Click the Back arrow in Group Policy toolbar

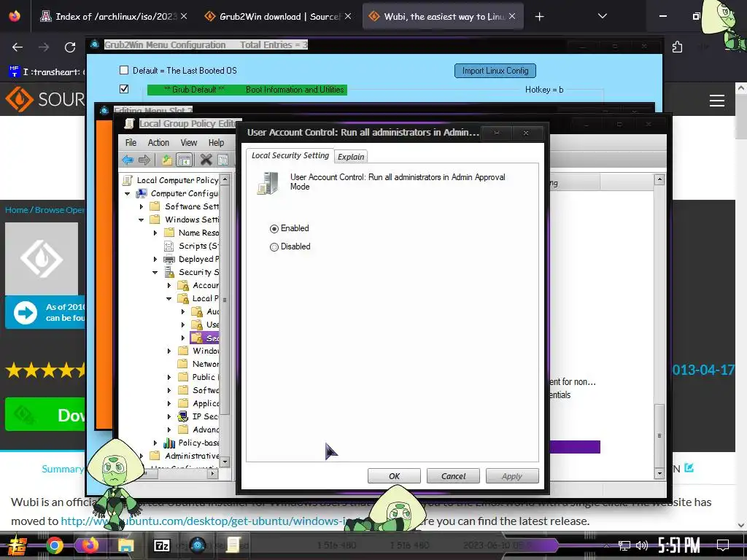coord(128,160)
